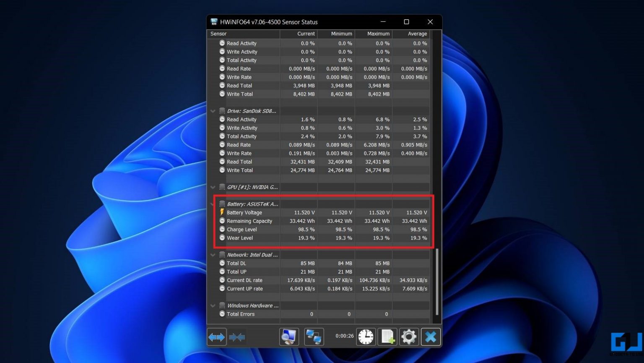Click the clock icon to reset timers
The image size is (644, 363).
click(366, 337)
